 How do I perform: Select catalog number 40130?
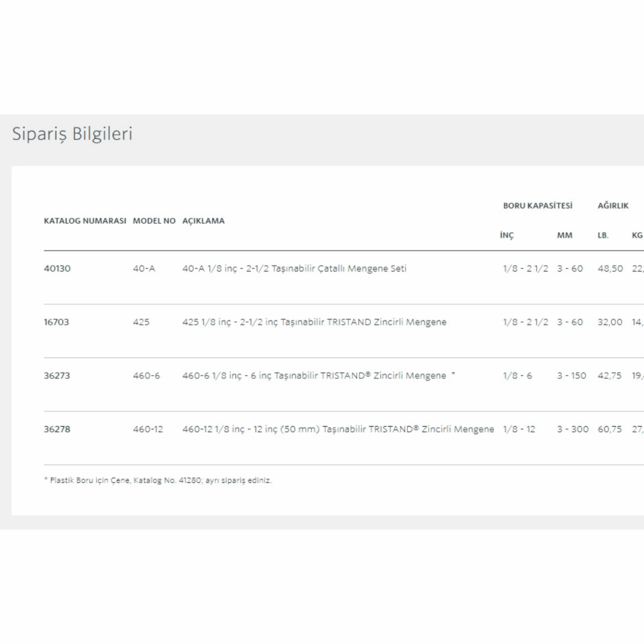[x=57, y=268]
